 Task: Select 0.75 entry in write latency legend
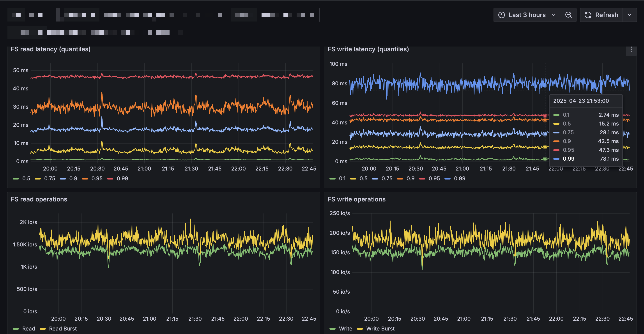coord(382,178)
